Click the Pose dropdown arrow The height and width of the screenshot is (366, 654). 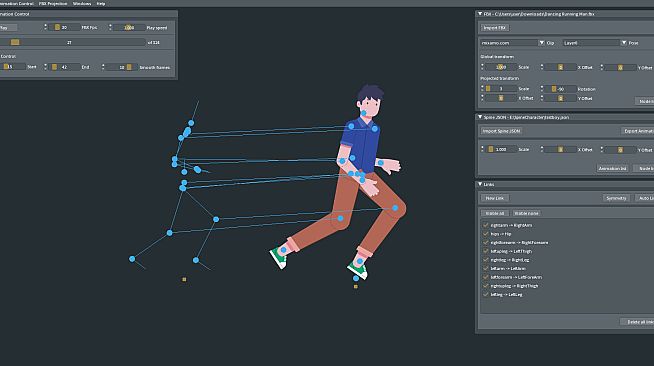(x=624, y=43)
